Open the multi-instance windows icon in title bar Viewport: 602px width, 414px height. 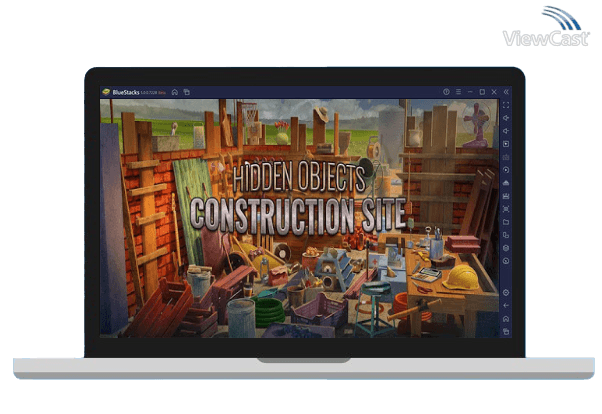point(187,92)
